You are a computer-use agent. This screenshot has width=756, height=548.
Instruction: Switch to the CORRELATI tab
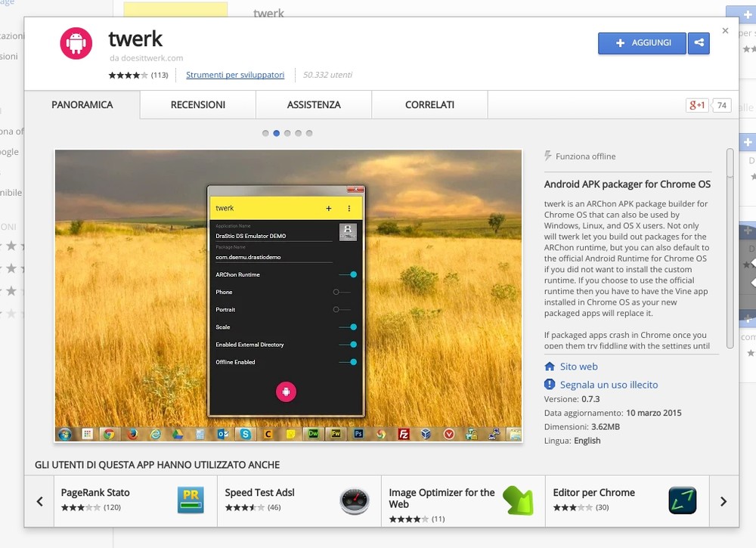tap(429, 104)
